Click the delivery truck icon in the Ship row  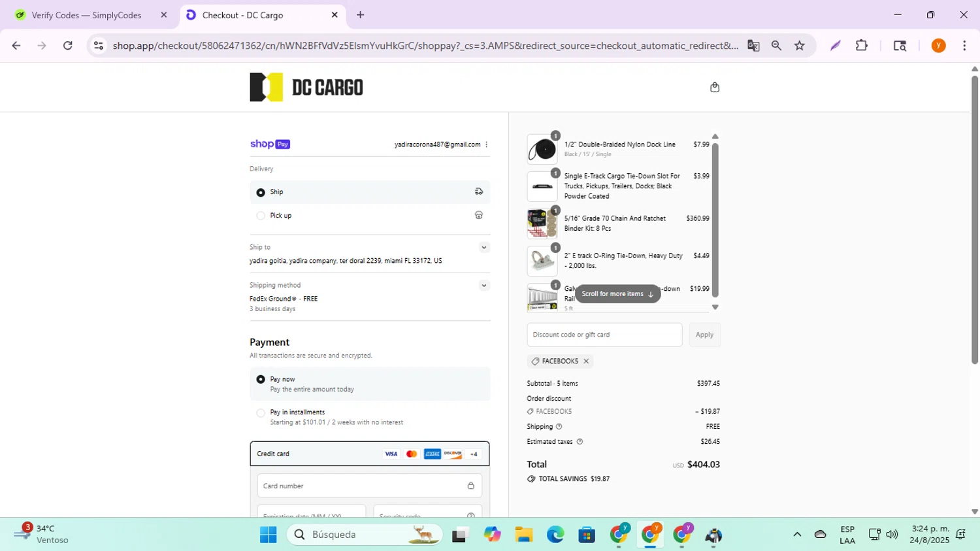[x=479, y=192]
